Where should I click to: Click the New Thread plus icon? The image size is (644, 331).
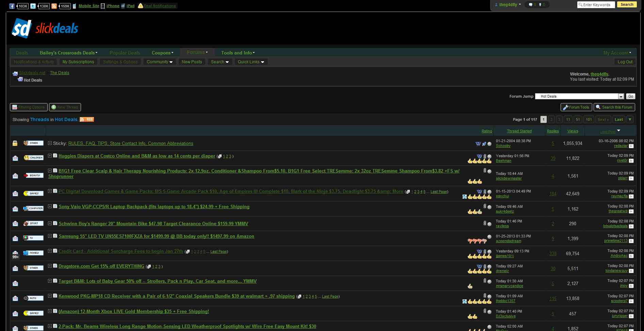pyautogui.click(x=53, y=107)
